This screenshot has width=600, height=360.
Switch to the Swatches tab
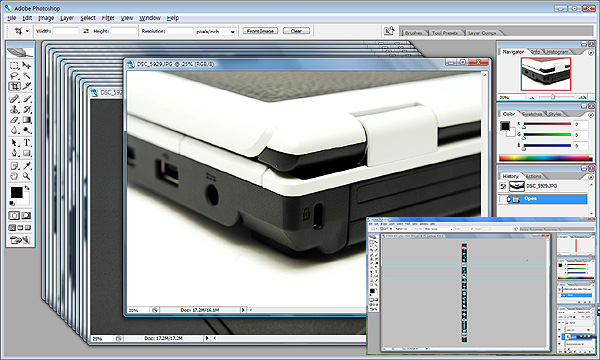point(532,114)
